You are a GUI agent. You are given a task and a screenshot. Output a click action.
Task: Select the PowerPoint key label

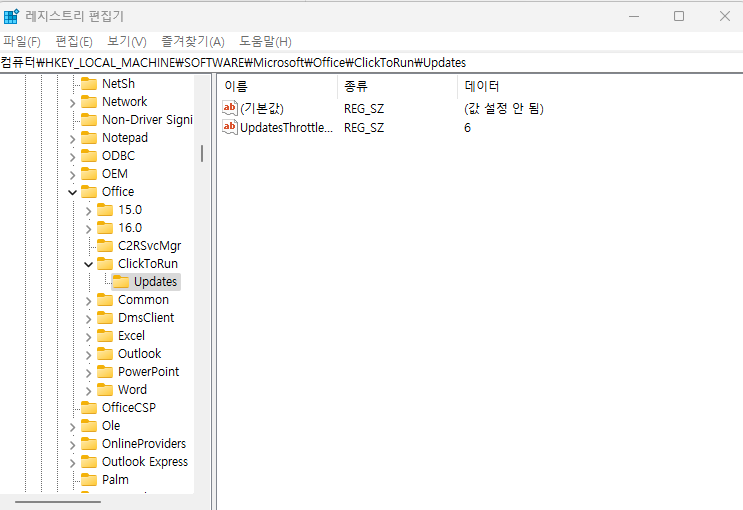[148, 372]
